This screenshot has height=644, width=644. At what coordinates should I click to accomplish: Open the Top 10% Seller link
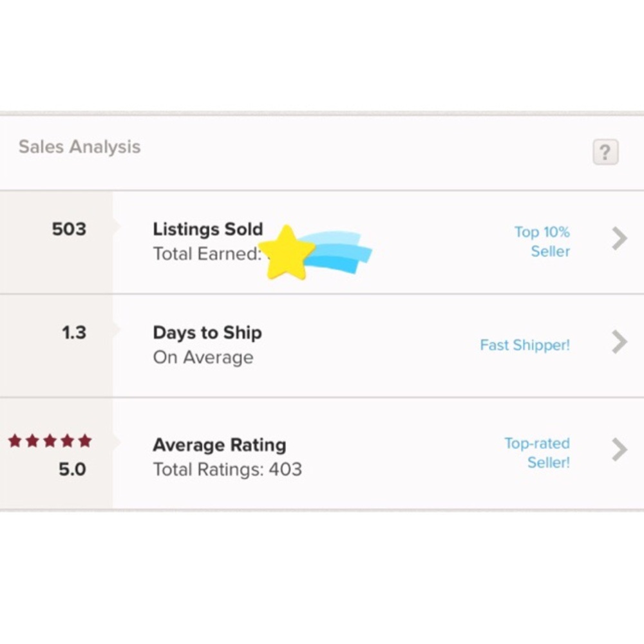point(542,241)
